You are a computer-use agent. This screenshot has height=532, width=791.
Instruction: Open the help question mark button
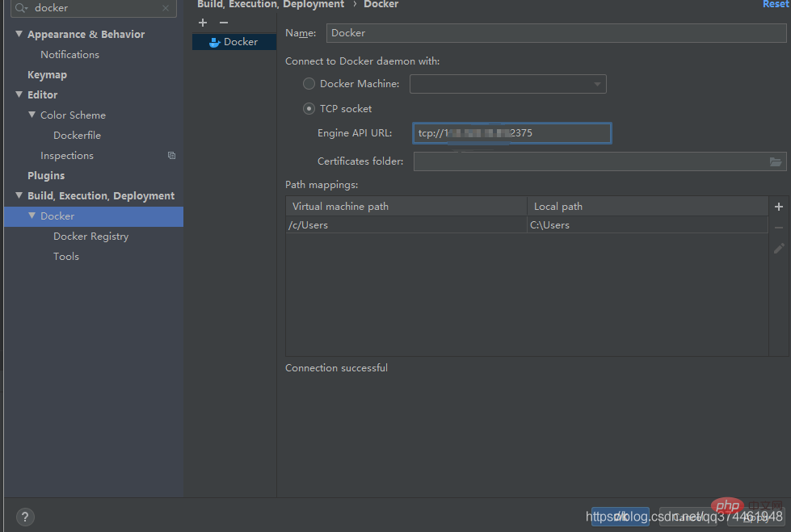pos(25,517)
